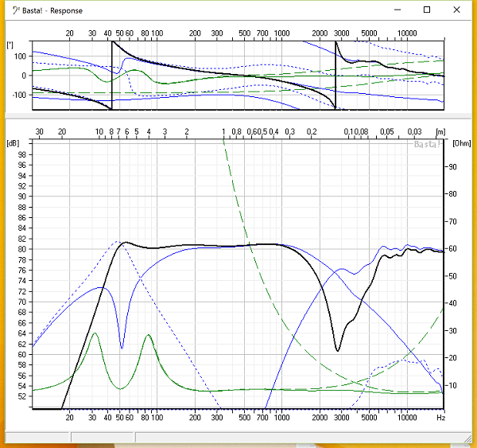Minimize the Basta! Response window
The image size is (477, 448).
point(391,10)
